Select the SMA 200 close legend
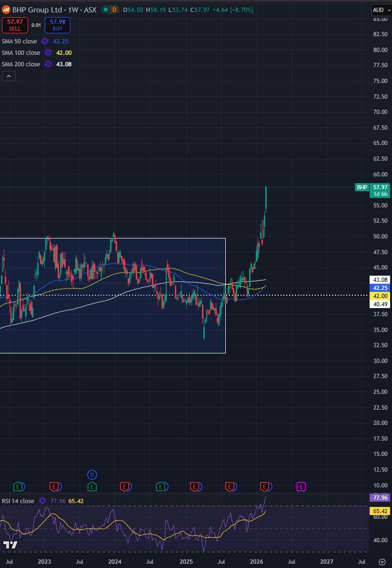 click(x=21, y=64)
